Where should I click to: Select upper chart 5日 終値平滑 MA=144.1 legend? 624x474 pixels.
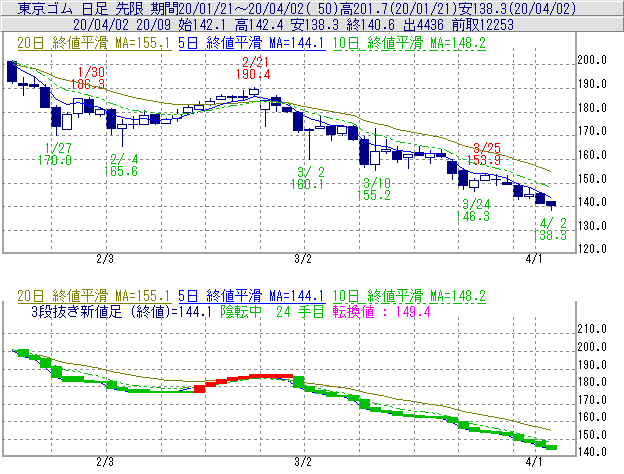252,43
